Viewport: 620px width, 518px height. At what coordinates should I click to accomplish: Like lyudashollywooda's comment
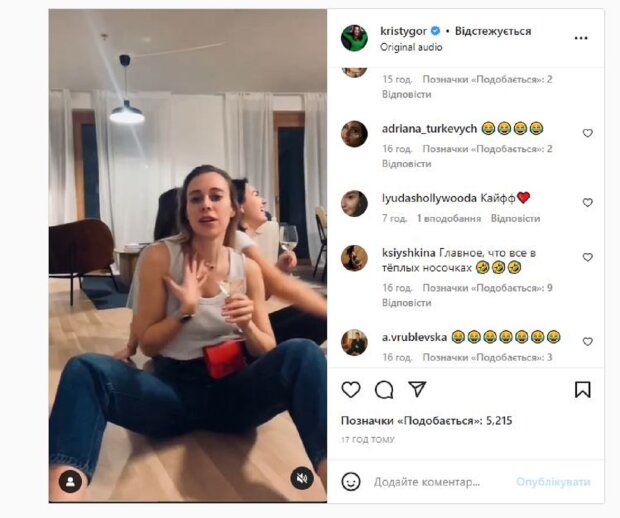click(x=588, y=202)
